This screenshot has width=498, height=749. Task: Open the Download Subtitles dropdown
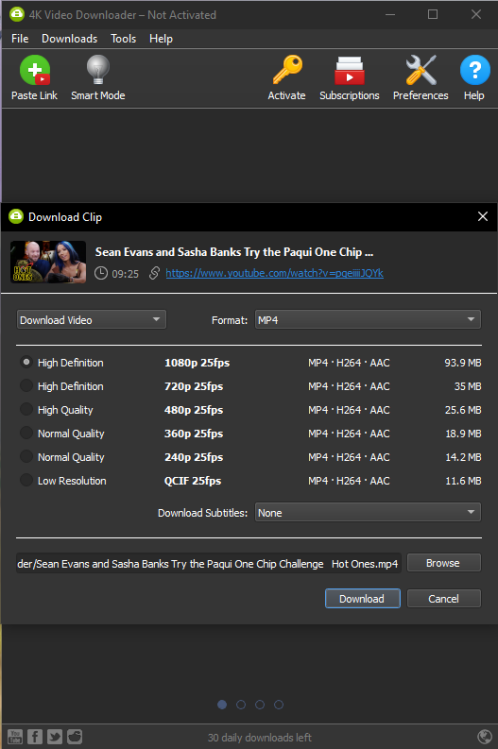[x=368, y=512]
